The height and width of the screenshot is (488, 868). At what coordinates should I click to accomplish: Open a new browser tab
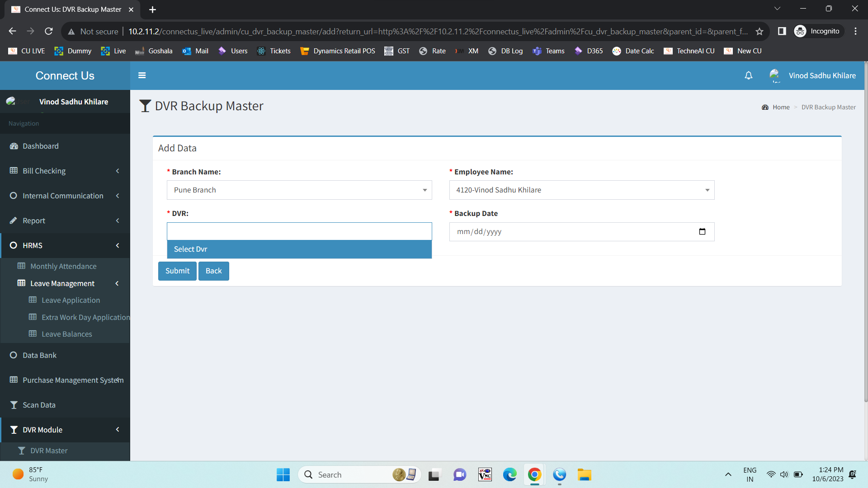(152, 9)
